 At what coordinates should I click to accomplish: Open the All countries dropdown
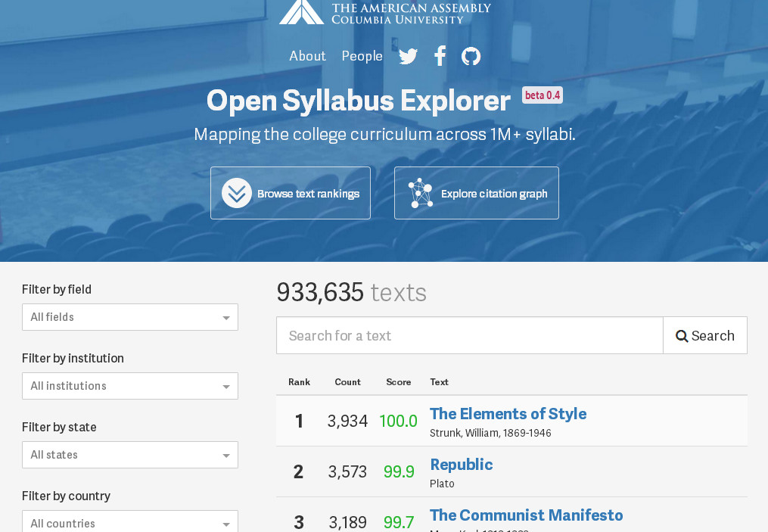click(x=130, y=522)
